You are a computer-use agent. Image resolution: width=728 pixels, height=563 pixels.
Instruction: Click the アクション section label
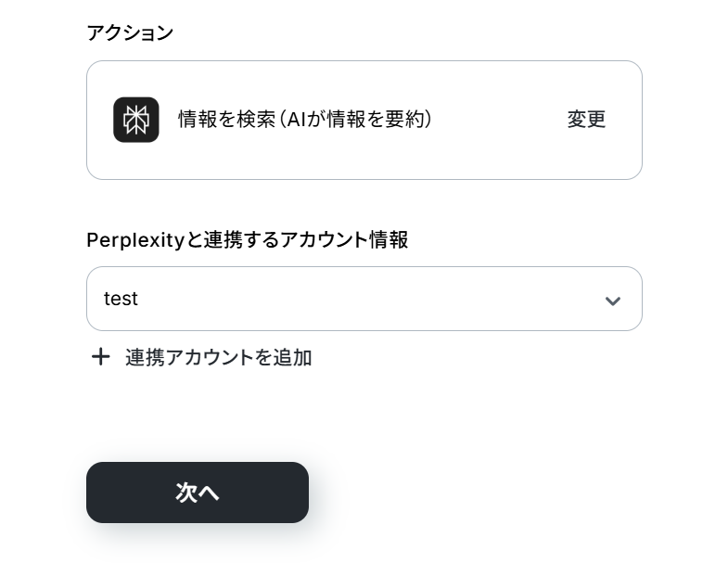click(x=130, y=33)
